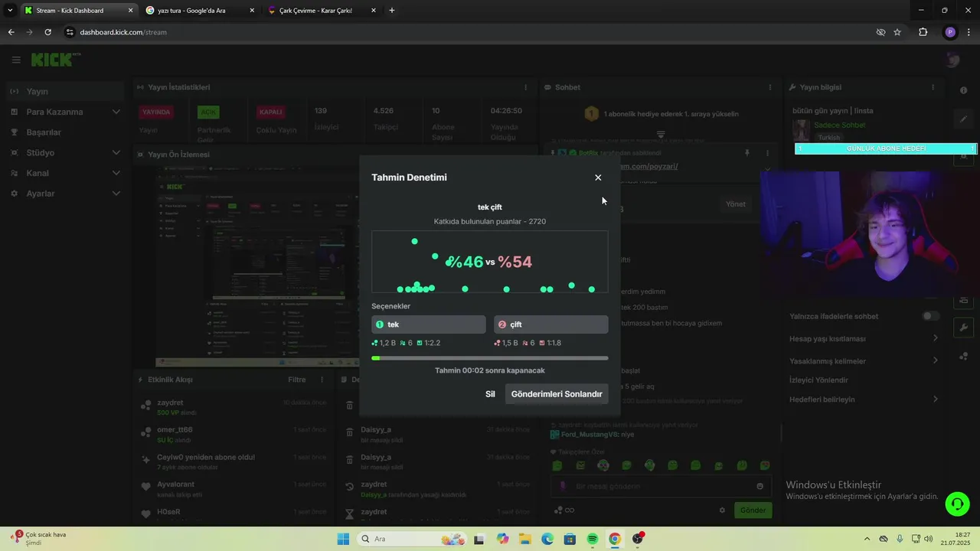Image resolution: width=980 pixels, height=551 pixels.
Task: Click zaydret 500 VP activity entry
Action: pyautogui.click(x=234, y=407)
